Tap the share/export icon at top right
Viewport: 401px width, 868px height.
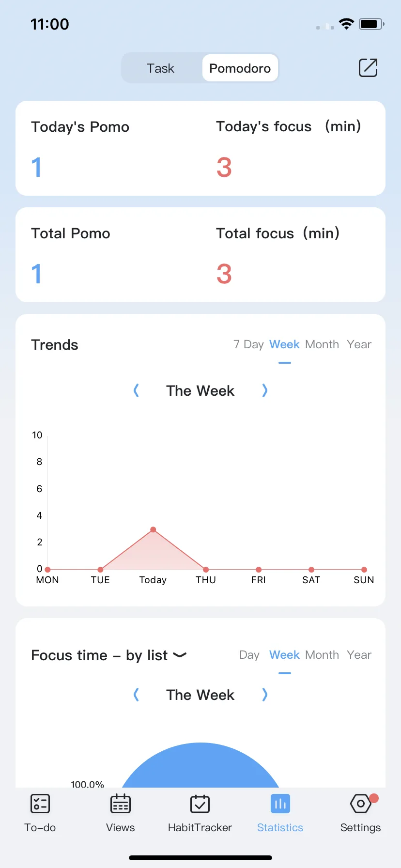pos(368,68)
